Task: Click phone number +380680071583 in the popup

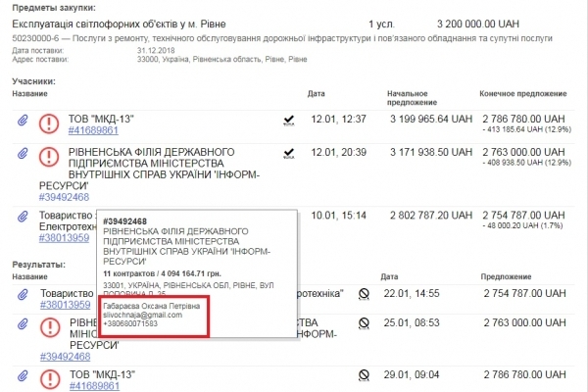Action: [x=135, y=325]
